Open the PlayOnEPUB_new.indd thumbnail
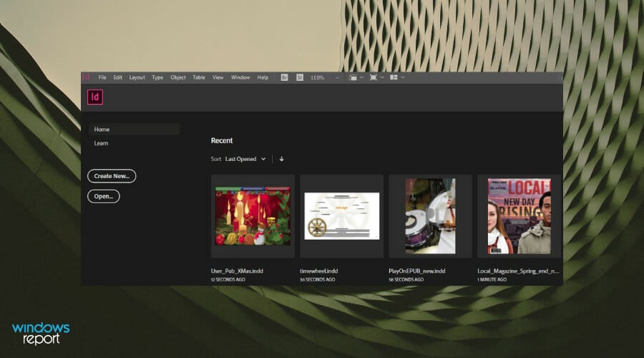 [x=430, y=216]
